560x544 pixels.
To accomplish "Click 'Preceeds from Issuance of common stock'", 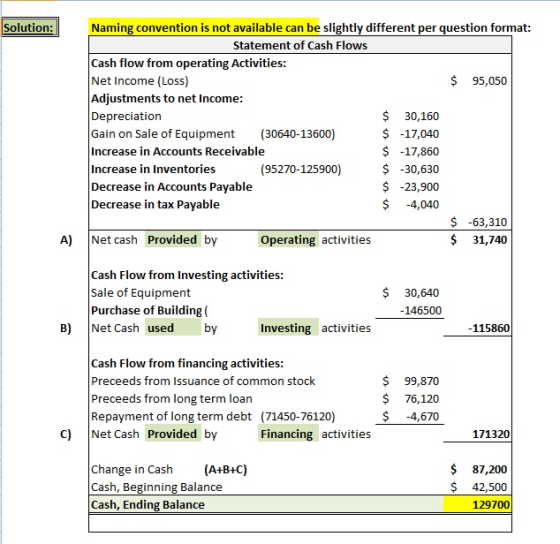I will pos(203,381).
